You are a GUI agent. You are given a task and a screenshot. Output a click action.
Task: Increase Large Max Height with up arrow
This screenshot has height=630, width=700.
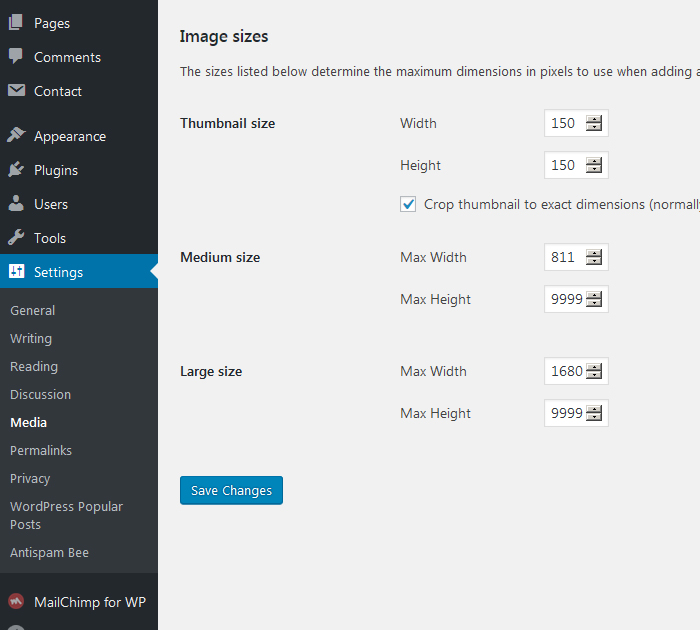coord(594,409)
